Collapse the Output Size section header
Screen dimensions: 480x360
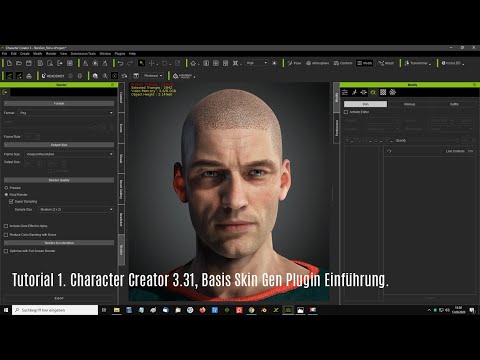click(59, 145)
